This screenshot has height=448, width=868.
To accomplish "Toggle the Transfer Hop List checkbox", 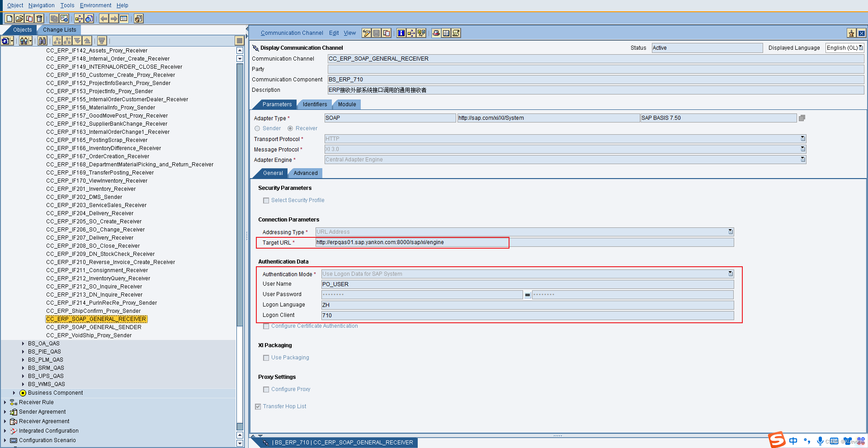I will click(258, 406).
